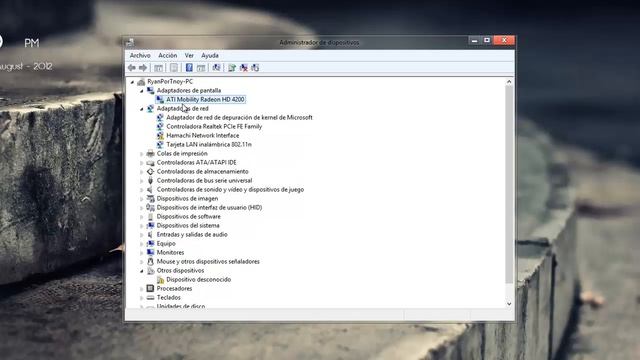Open the Acción menu
Image resolution: width=640 pixels, height=360 pixels.
click(x=168, y=55)
